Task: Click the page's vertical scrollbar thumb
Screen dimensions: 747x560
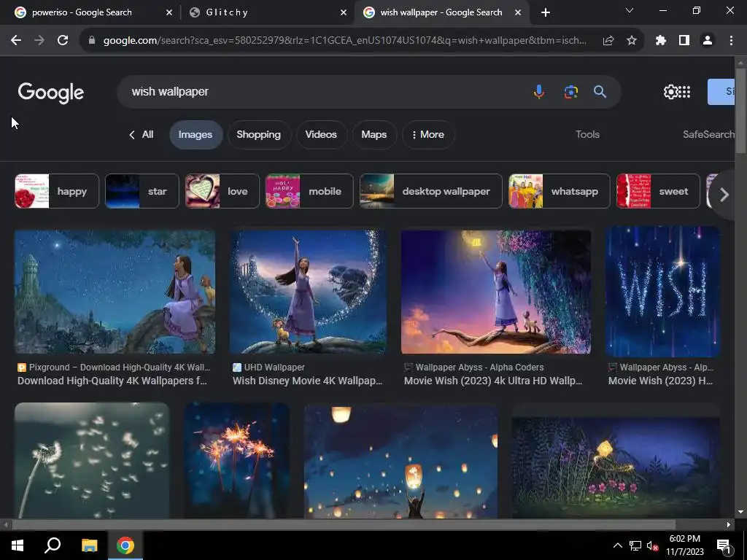Action: pos(740,111)
